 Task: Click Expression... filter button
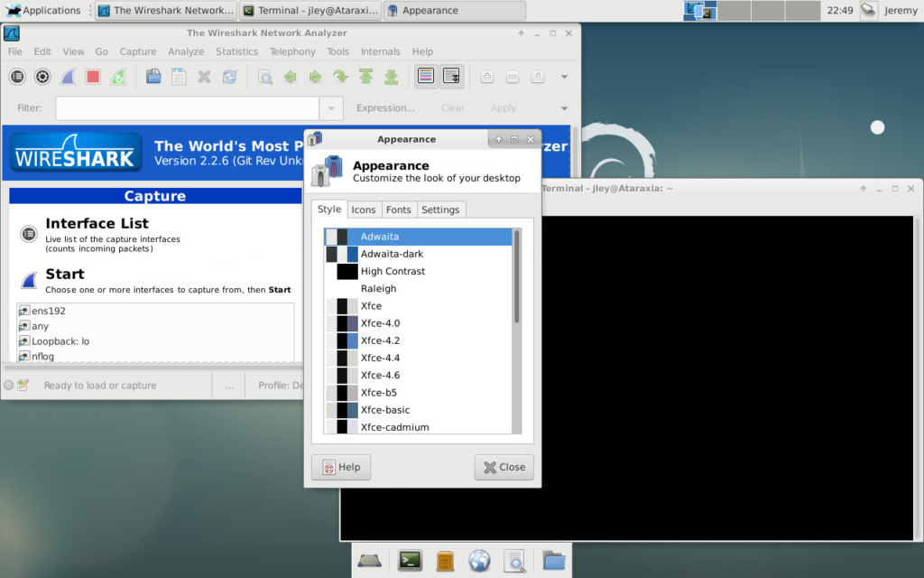tap(385, 108)
